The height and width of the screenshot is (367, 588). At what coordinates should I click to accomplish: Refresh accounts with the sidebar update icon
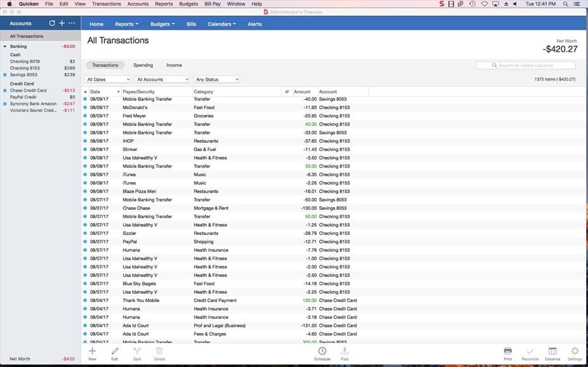pyautogui.click(x=52, y=23)
